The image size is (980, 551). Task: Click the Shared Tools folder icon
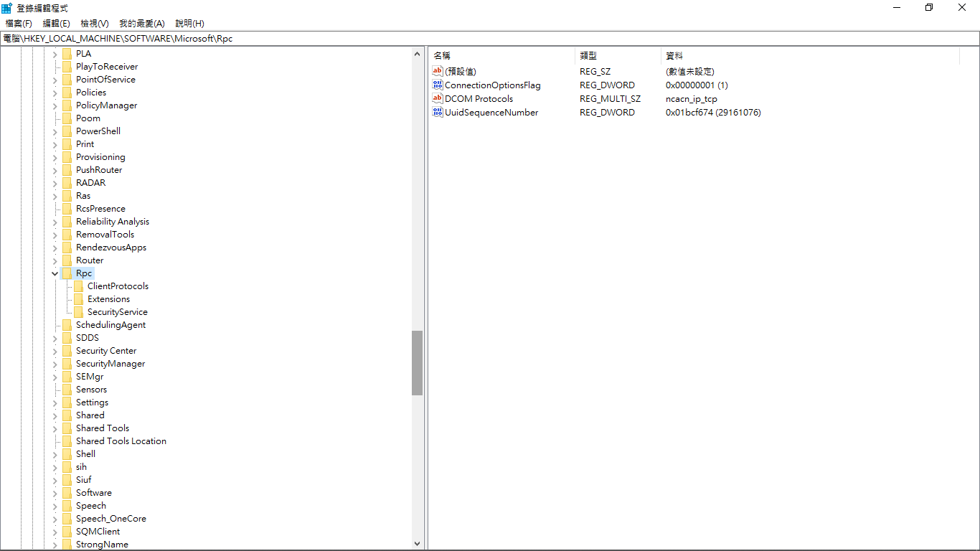pos(67,428)
